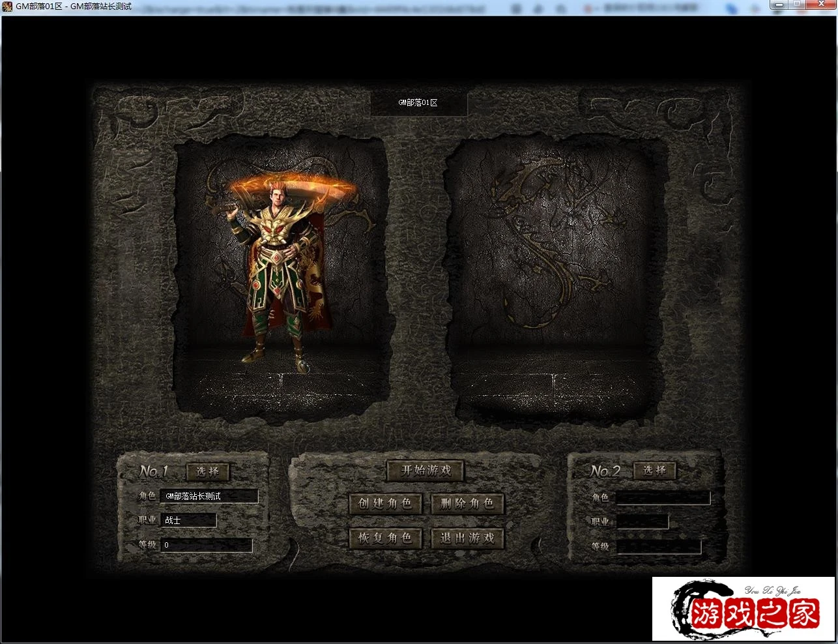The image size is (838, 644).
Task: Click the 开始游戏 start game button
Action: (x=426, y=470)
